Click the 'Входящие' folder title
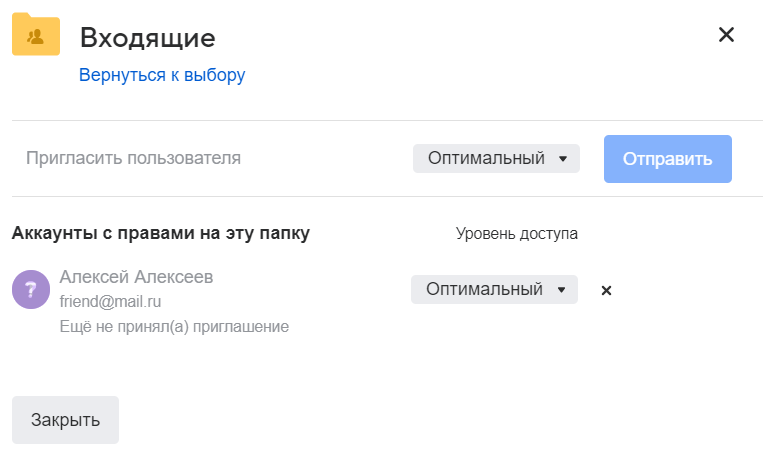This screenshot has height=454, width=763. pyautogui.click(x=148, y=38)
